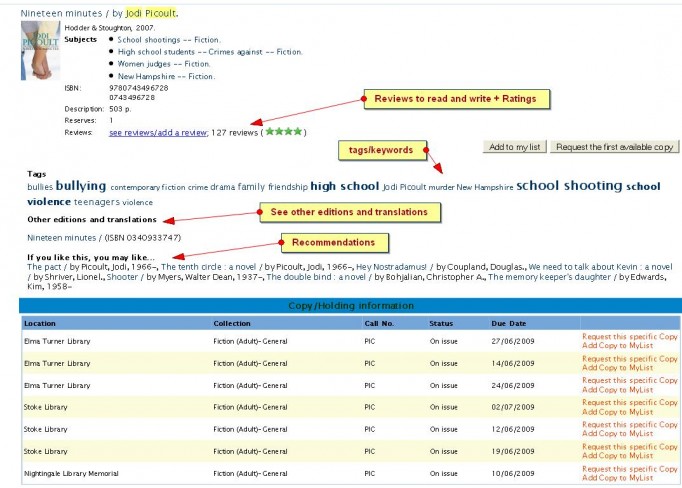Screen dimensions: 682x488
Task: Select the bullying tag
Action: [x=81, y=186]
